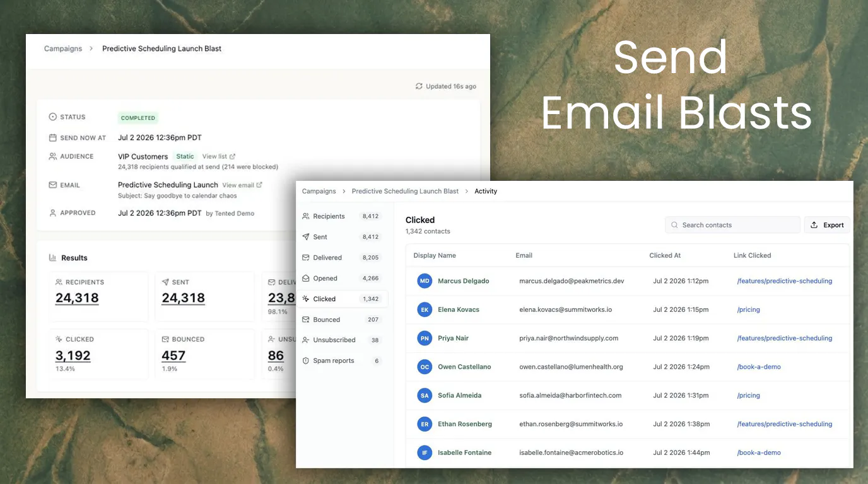Click the calendar icon beside Send Now At
Viewport: 868px width, 484px height.
[x=53, y=137]
